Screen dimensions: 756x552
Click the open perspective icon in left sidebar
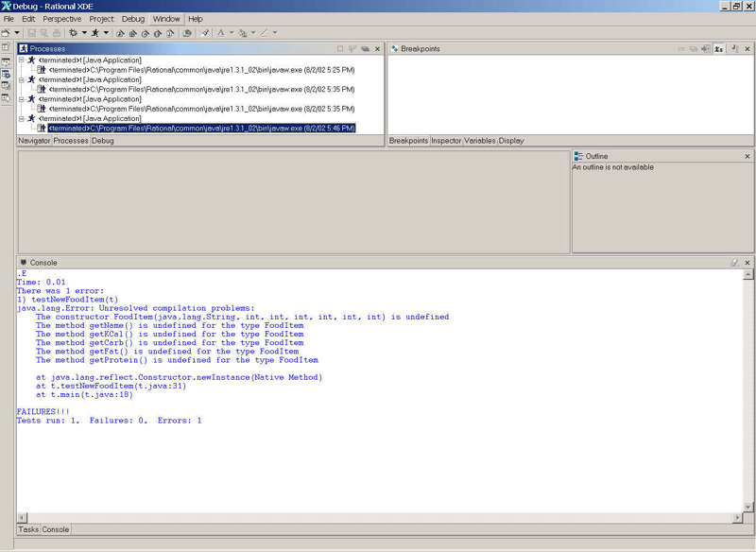[6, 47]
